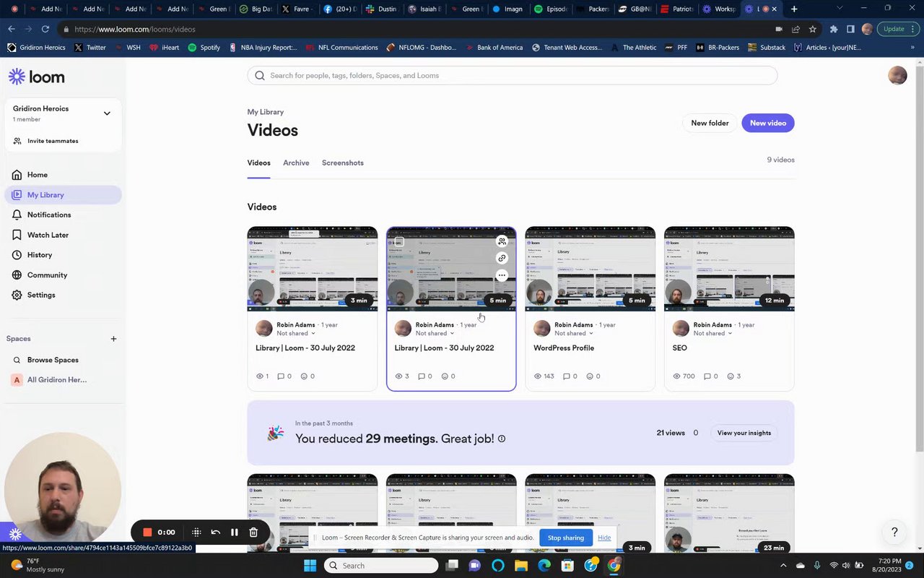
Task: Switch to the Big Dat browser tab
Action: pyautogui.click(x=256, y=9)
